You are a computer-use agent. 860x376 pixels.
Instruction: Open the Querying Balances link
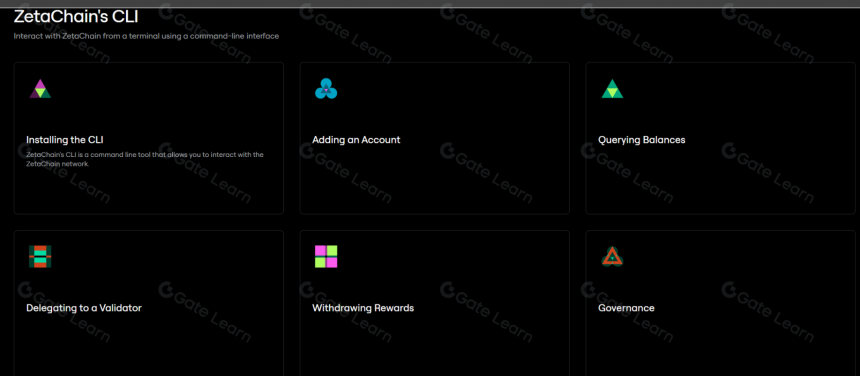(642, 140)
